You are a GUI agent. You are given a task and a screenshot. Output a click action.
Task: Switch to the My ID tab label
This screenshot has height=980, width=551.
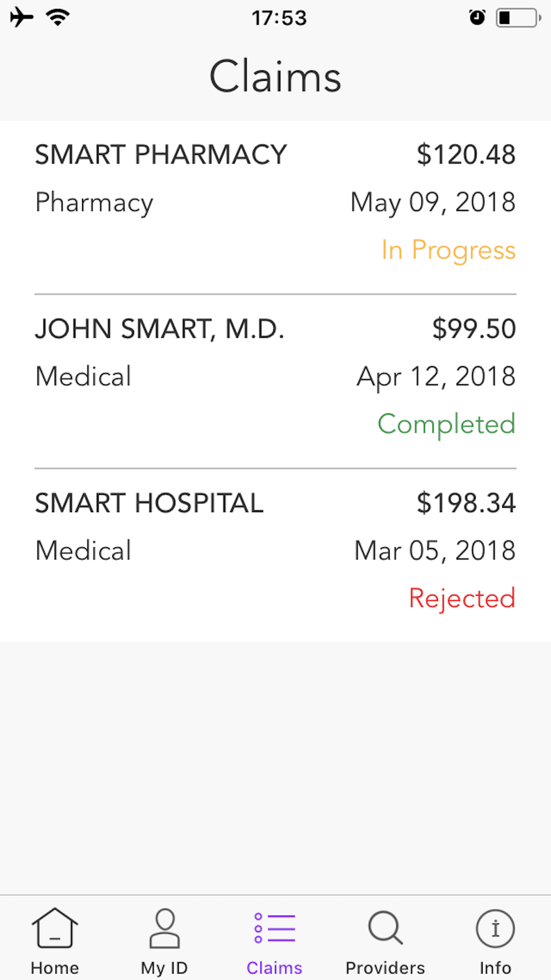(165, 968)
